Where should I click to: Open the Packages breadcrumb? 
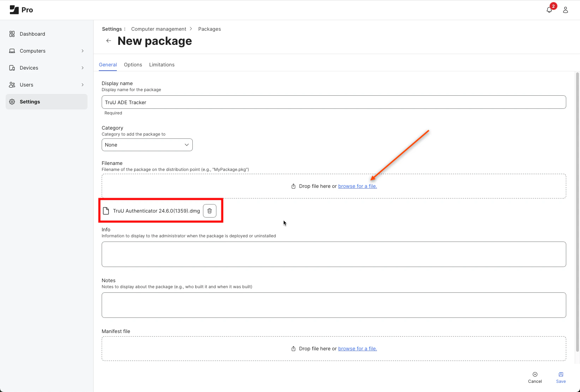tap(210, 29)
